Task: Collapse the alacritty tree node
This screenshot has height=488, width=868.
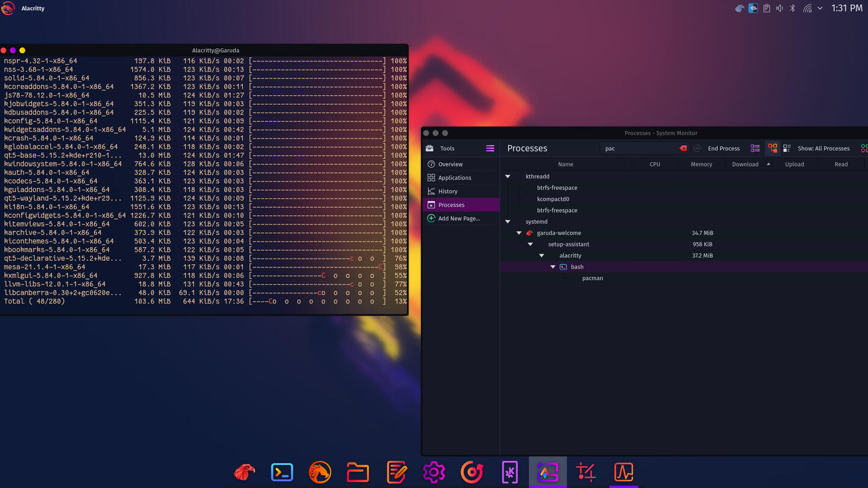Action: pos(541,255)
